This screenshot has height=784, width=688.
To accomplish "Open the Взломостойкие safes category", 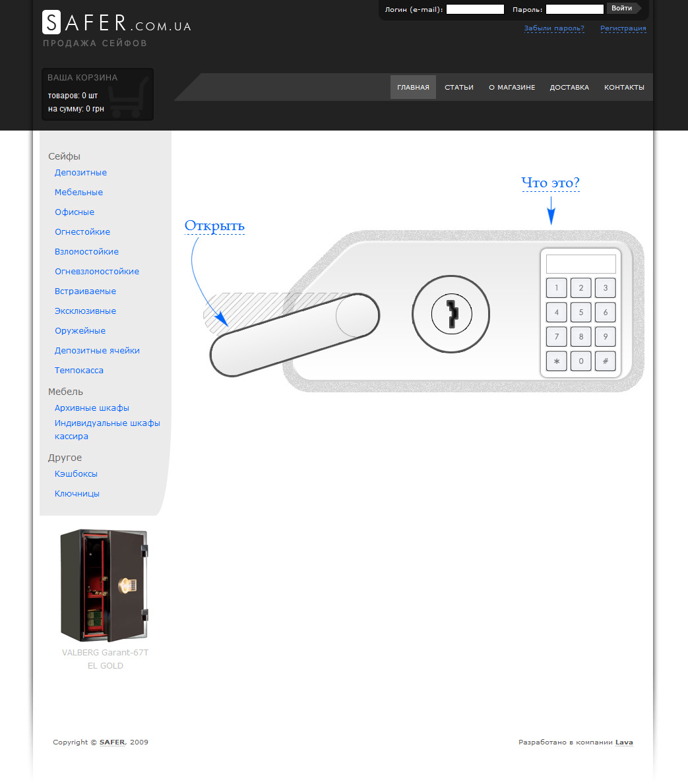I will click(86, 251).
